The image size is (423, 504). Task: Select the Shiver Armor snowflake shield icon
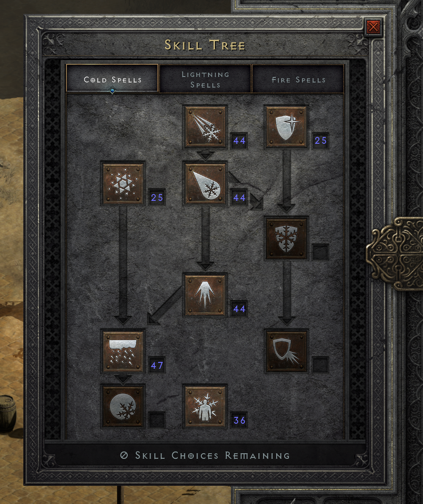286,238
